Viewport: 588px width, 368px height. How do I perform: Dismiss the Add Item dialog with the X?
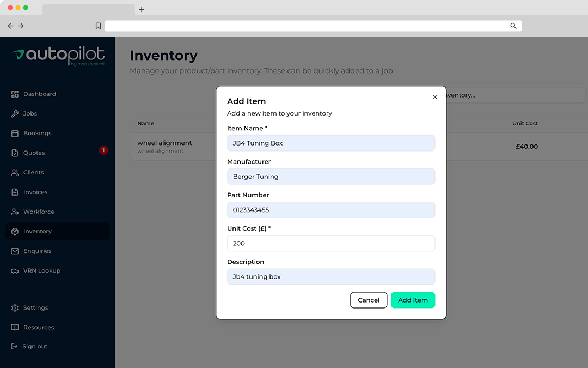point(435,97)
